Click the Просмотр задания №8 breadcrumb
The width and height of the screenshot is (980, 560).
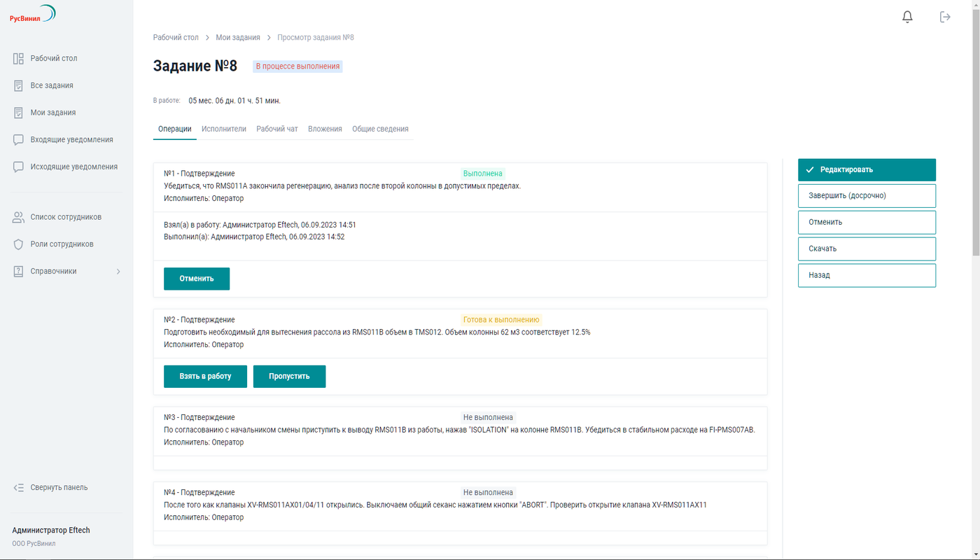(315, 37)
